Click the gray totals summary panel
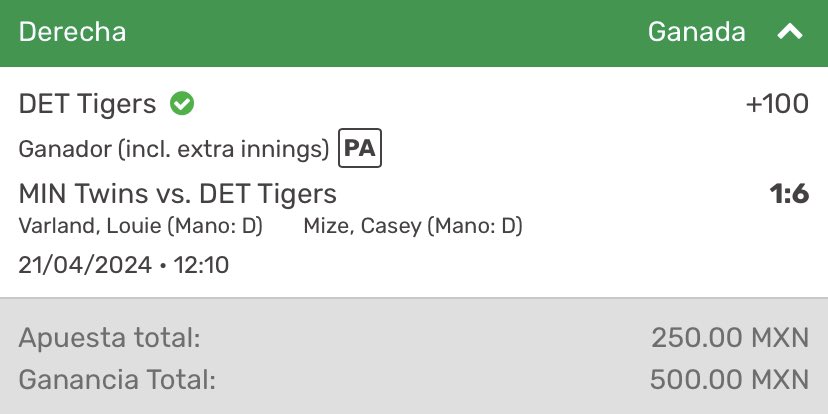The height and width of the screenshot is (414, 828). click(x=414, y=356)
